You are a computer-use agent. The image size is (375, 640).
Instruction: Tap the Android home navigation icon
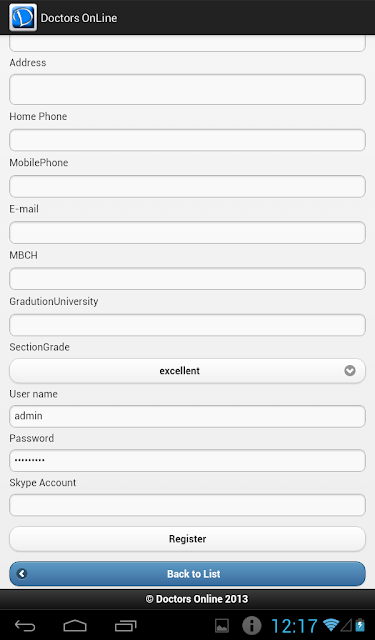tap(75, 625)
